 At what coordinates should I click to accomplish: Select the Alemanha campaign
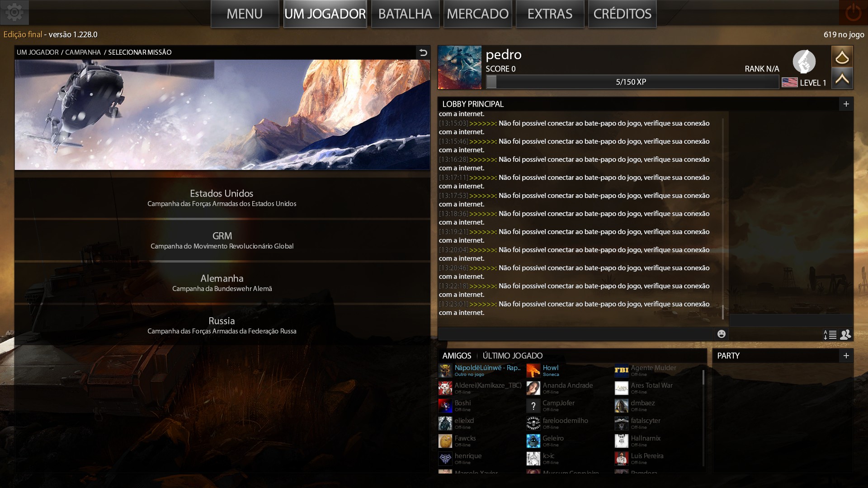click(222, 283)
